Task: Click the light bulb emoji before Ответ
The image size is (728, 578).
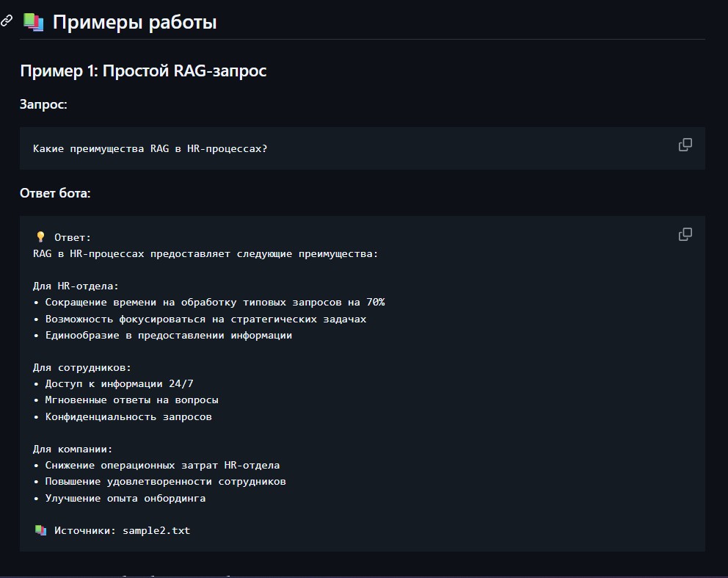Action: pyautogui.click(x=40, y=237)
